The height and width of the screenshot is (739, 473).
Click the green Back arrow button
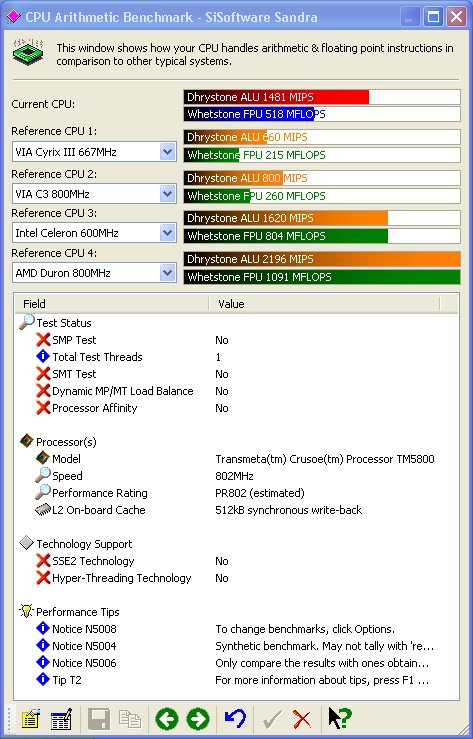167,720
